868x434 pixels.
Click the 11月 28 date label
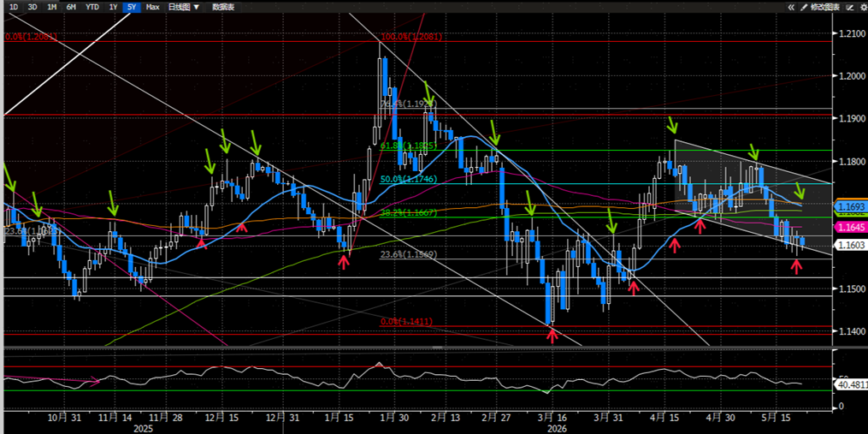point(166,418)
